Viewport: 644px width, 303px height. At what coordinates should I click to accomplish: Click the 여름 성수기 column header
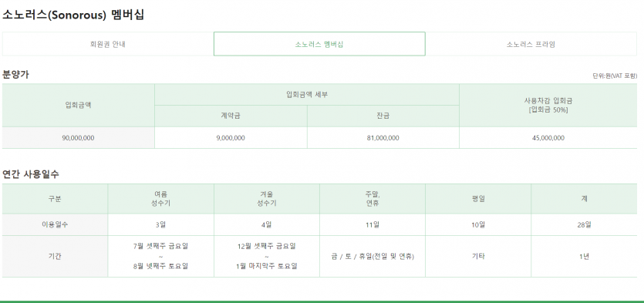pyautogui.click(x=160, y=199)
